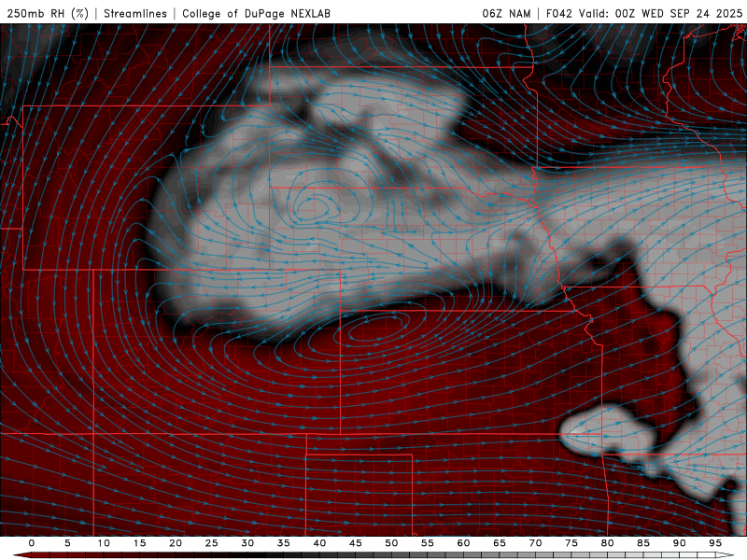The width and height of the screenshot is (747, 560).
Task: Click the 60 label on the RH scale
Action: click(463, 543)
